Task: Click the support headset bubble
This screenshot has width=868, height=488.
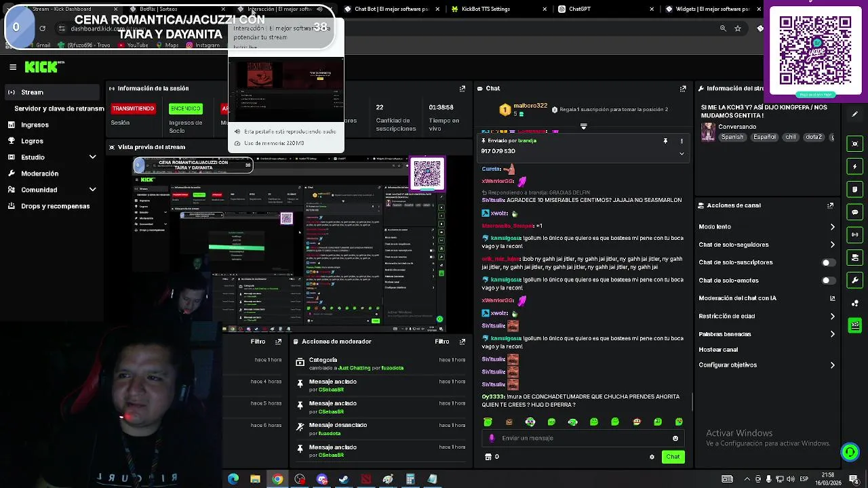Action: (850, 452)
